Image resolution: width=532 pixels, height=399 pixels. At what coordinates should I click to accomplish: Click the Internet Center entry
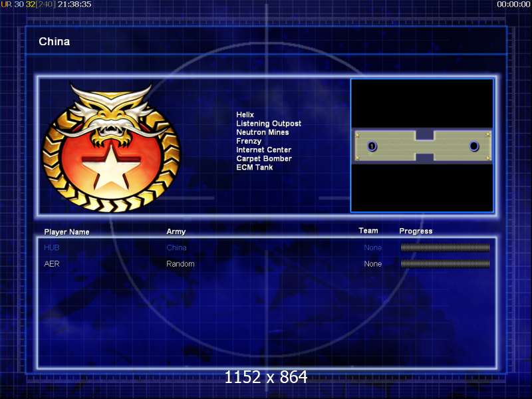pyautogui.click(x=263, y=150)
